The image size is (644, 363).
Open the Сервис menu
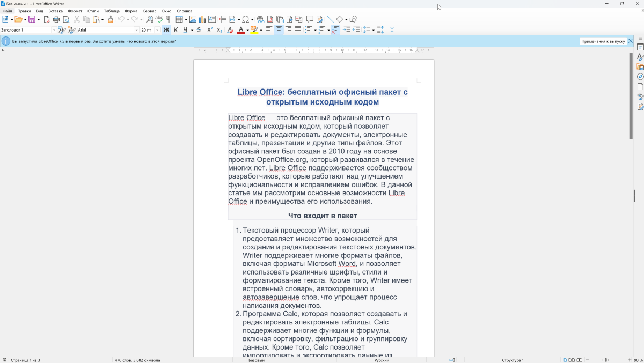point(149,11)
